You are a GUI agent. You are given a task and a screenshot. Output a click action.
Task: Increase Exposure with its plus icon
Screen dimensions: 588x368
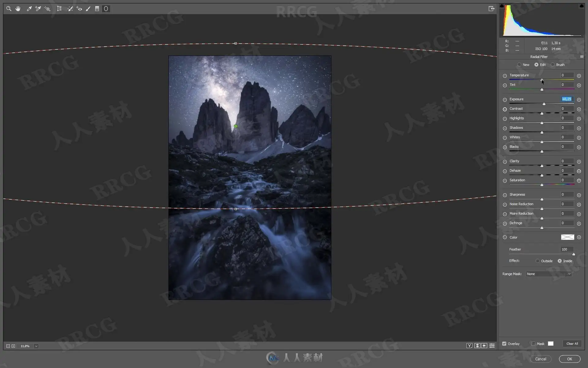[579, 100]
